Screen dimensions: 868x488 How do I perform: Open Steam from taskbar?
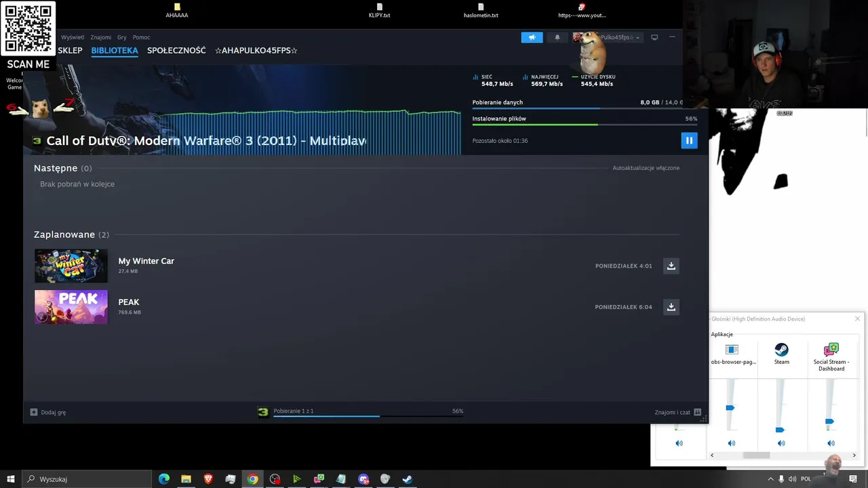pyautogui.click(x=407, y=479)
